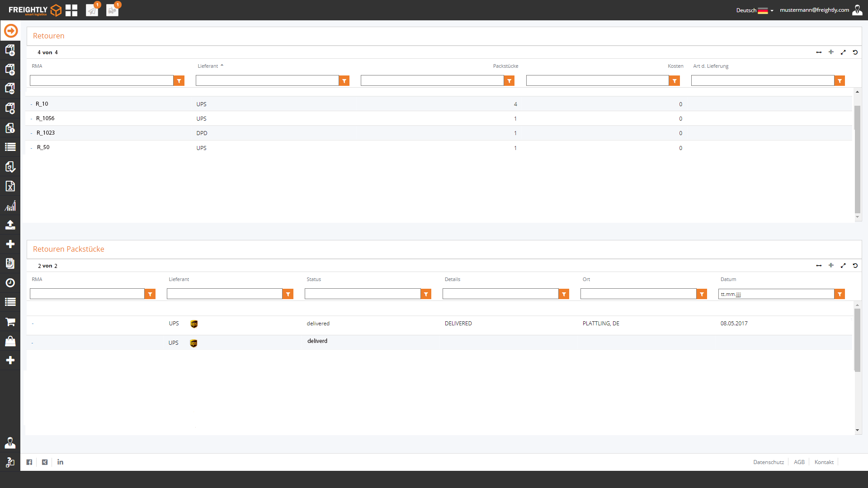
Task: Click the 08.05.2017 date cell
Action: pyautogui.click(x=734, y=324)
